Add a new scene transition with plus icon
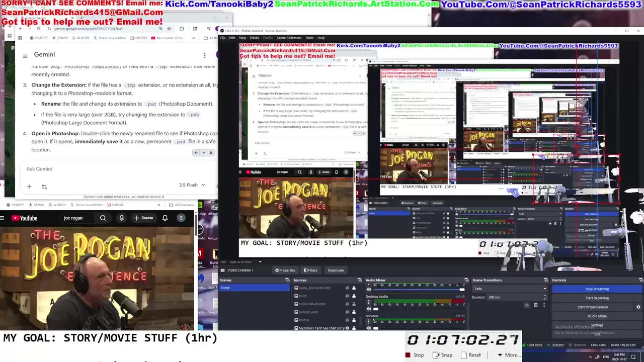 (527, 305)
